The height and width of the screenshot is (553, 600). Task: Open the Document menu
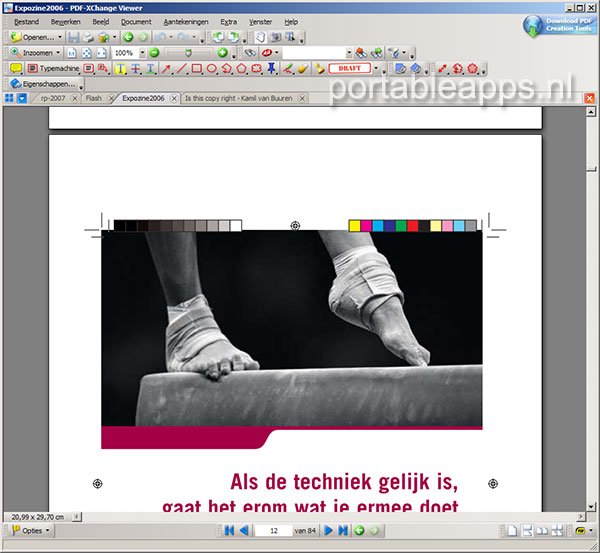136,21
